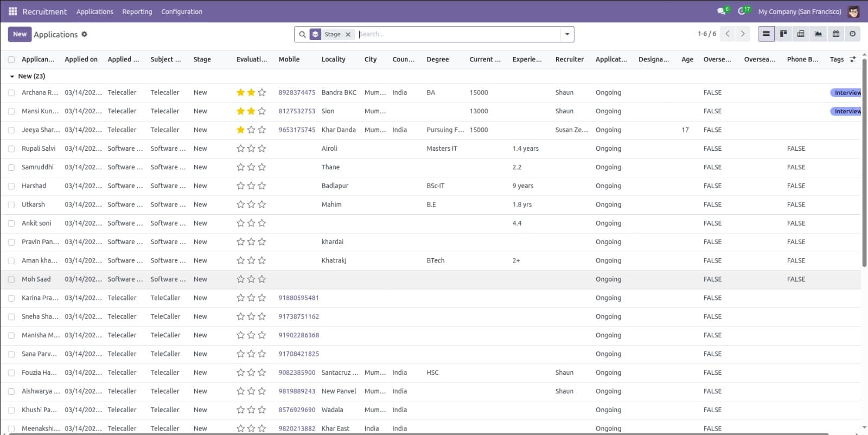868x435 pixels.
Task: Open the conversations messages icon
Action: point(721,11)
